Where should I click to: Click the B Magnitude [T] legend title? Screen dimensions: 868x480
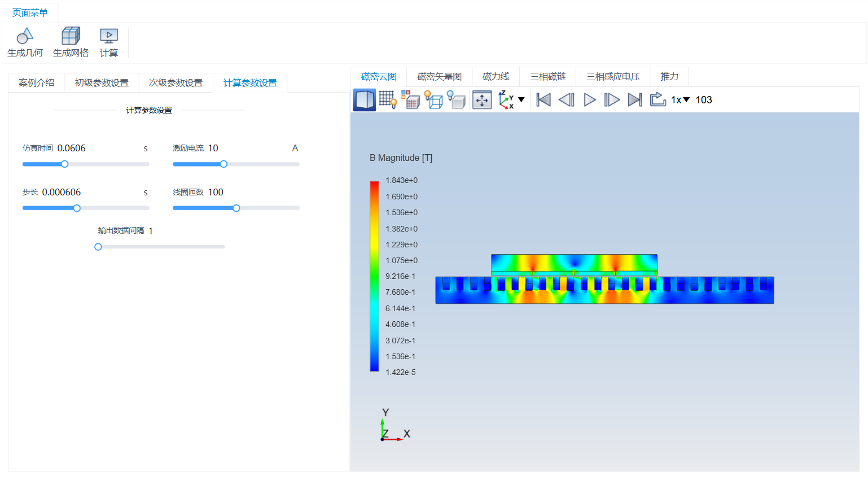click(401, 158)
